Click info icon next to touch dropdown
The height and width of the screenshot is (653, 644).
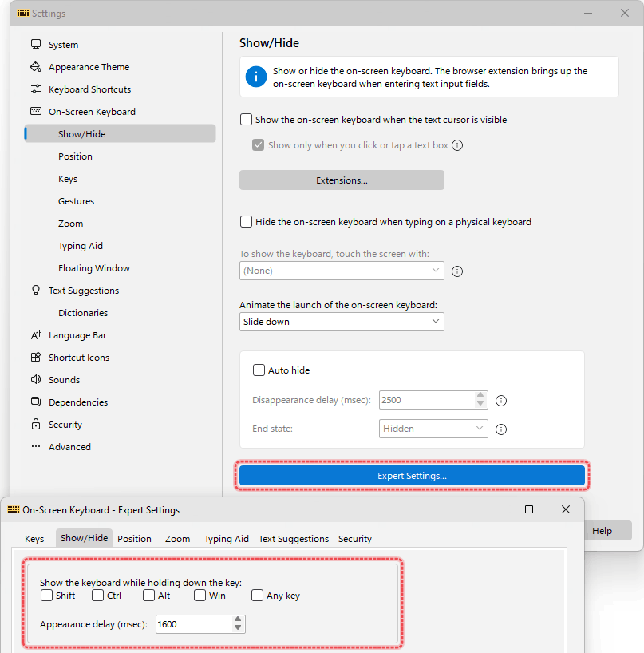457,271
